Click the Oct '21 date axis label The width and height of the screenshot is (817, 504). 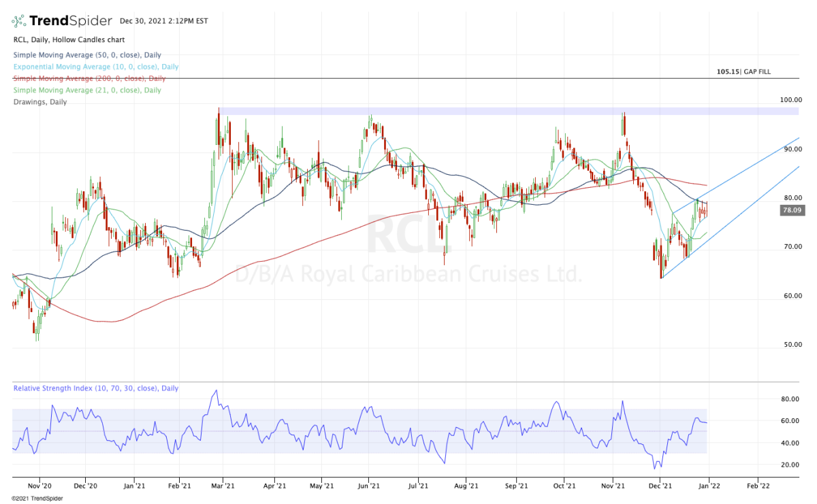tap(563, 486)
